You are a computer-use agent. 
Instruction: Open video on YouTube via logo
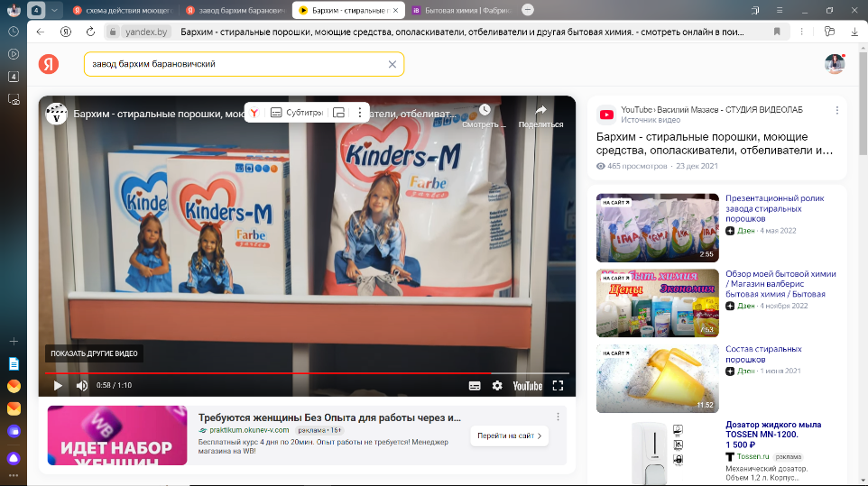point(528,386)
